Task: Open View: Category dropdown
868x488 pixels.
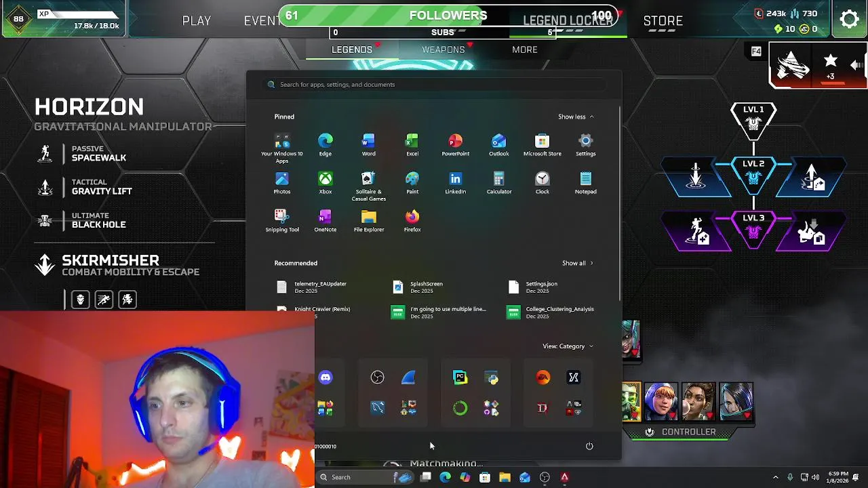Action: [x=568, y=346]
